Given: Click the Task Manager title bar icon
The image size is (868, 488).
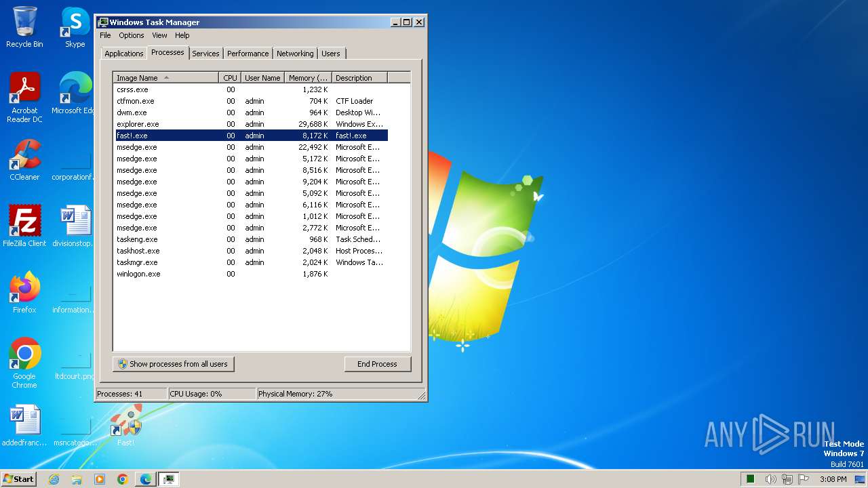Looking at the screenshot, I should tap(103, 22).
